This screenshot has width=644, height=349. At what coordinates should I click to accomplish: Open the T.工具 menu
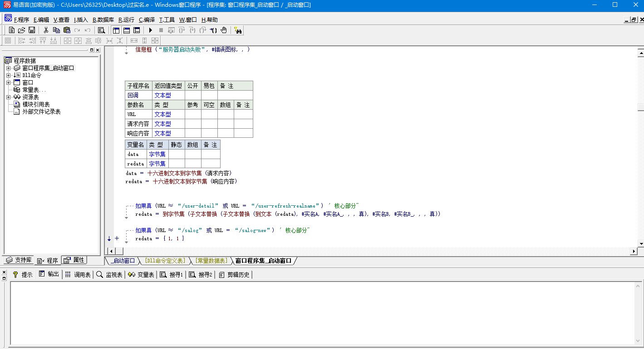pos(167,20)
